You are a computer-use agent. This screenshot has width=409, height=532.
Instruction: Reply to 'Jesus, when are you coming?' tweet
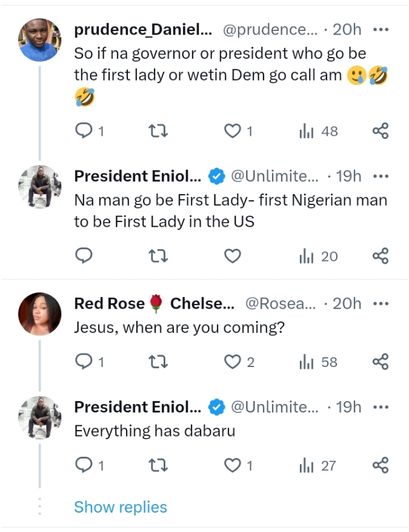[84, 362]
